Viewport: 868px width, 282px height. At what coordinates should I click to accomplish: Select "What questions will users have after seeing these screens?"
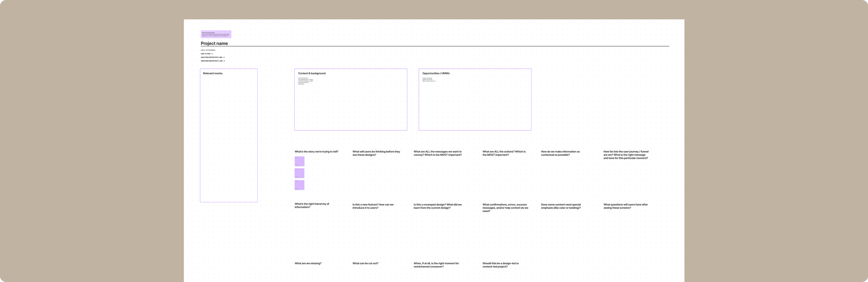pyautogui.click(x=626, y=206)
